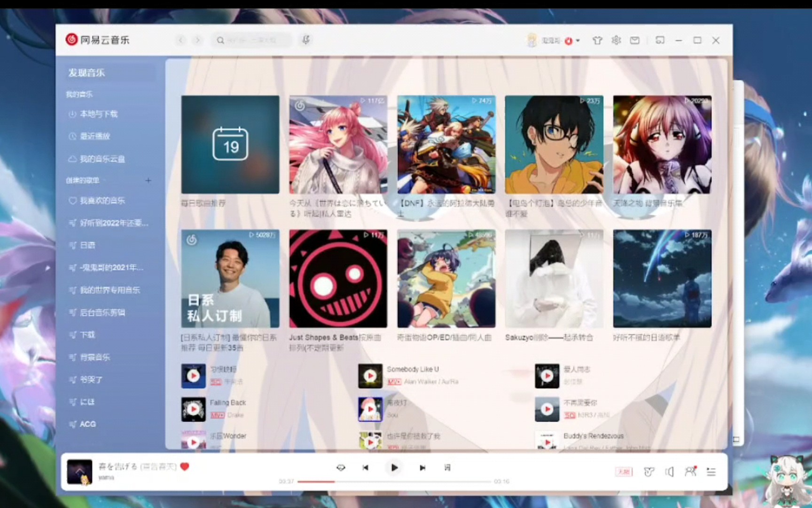Open the listen together people icon
Image resolution: width=812 pixels, height=508 pixels.
pyautogui.click(x=690, y=471)
